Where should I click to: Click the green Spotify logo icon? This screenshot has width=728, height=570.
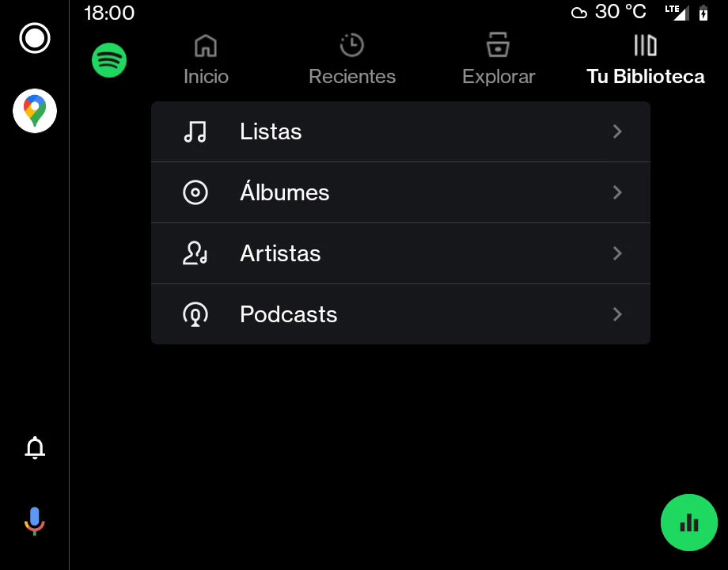click(x=109, y=60)
